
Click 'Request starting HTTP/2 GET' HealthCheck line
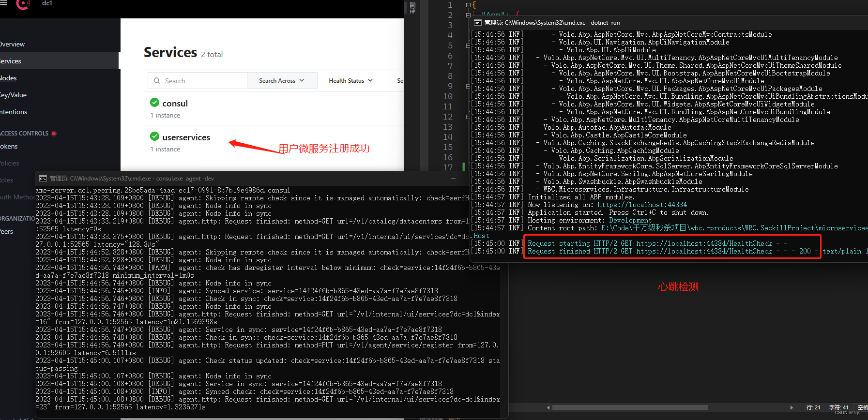point(657,243)
